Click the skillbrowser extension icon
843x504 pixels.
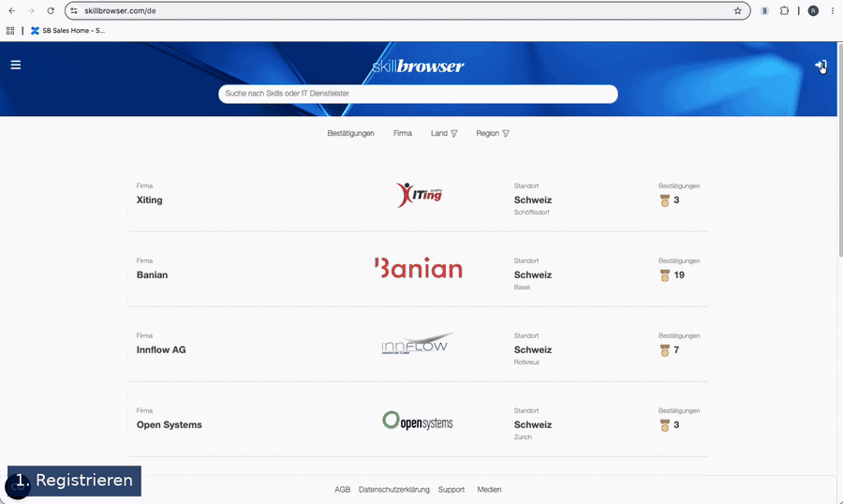[764, 10]
